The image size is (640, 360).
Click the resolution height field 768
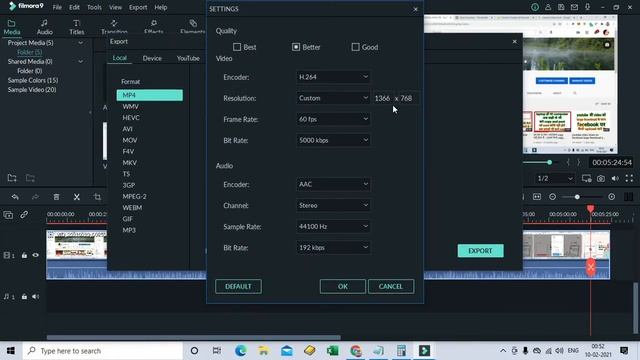click(407, 98)
